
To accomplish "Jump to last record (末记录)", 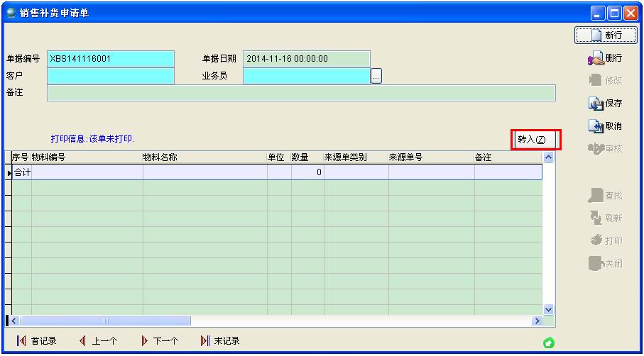I will click(x=220, y=341).
